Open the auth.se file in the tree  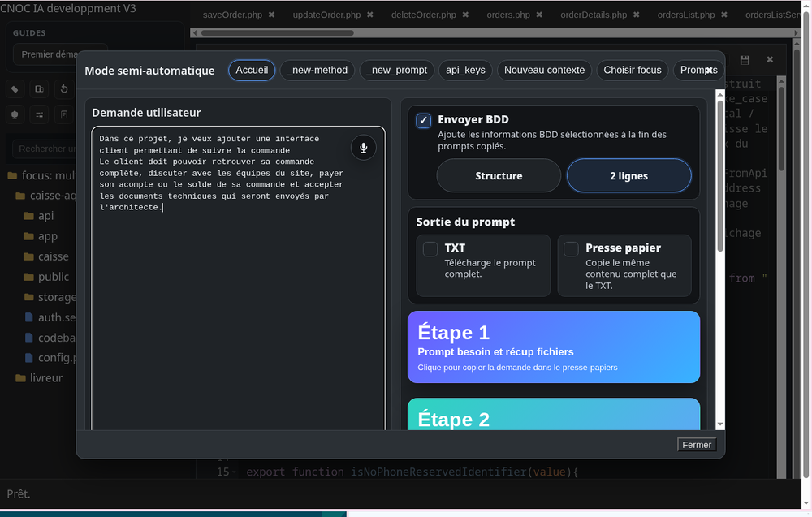point(50,317)
